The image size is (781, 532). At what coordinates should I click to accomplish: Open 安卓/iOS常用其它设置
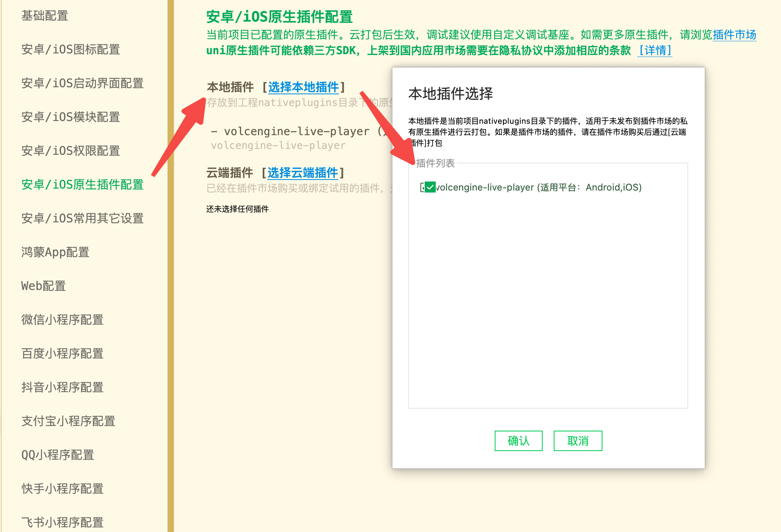pos(83,219)
